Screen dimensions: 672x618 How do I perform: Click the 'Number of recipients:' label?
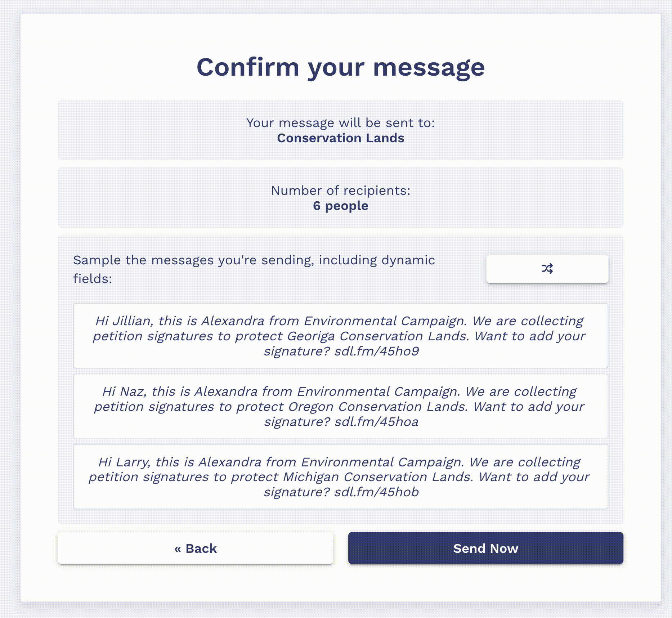tap(341, 191)
